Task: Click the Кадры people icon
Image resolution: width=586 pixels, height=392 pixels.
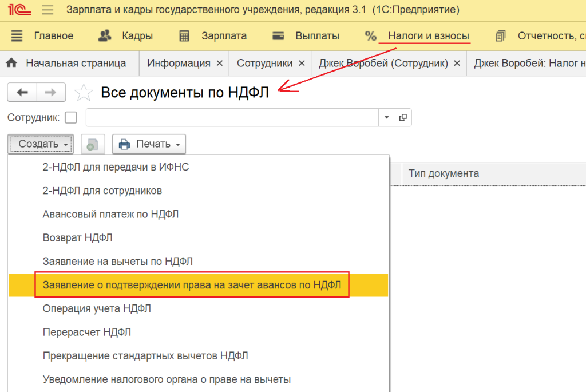Action: click(105, 36)
